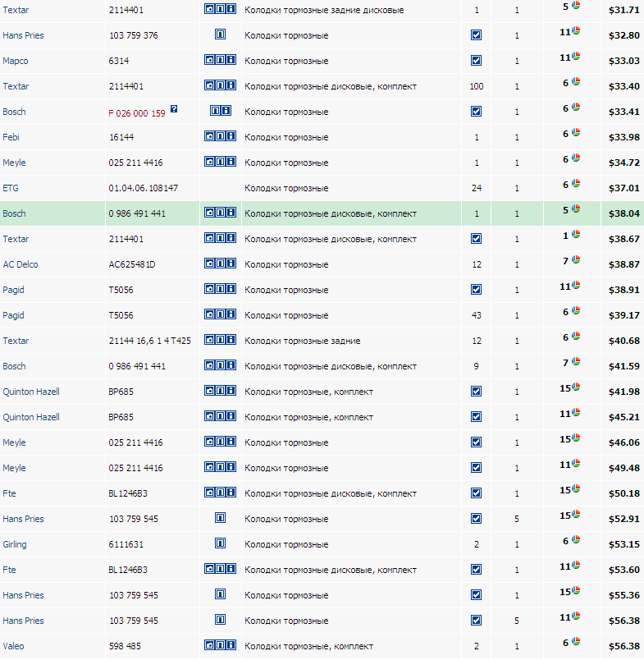The width and height of the screenshot is (644, 660).
Task: Click the price $45.21
Action: tap(624, 417)
